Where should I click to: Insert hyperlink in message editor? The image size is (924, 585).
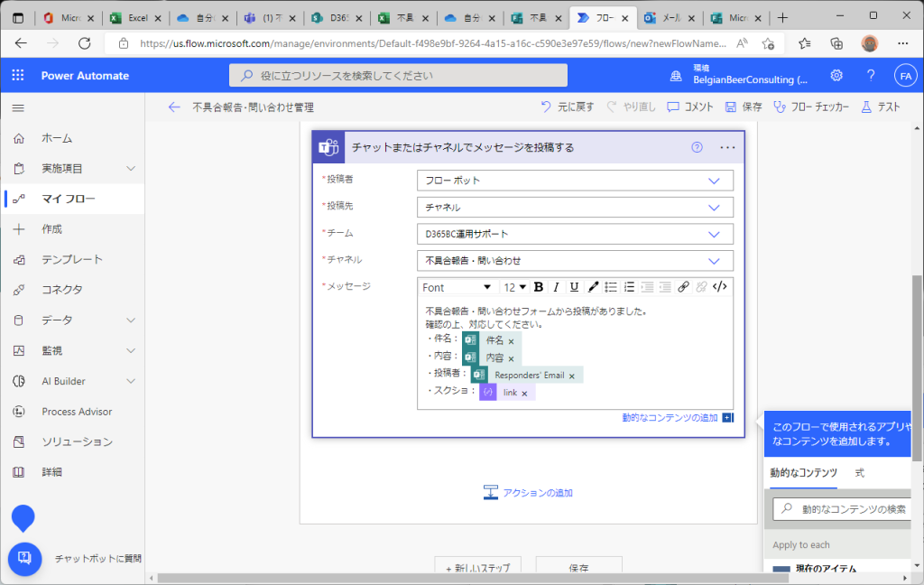click(683, 287)
